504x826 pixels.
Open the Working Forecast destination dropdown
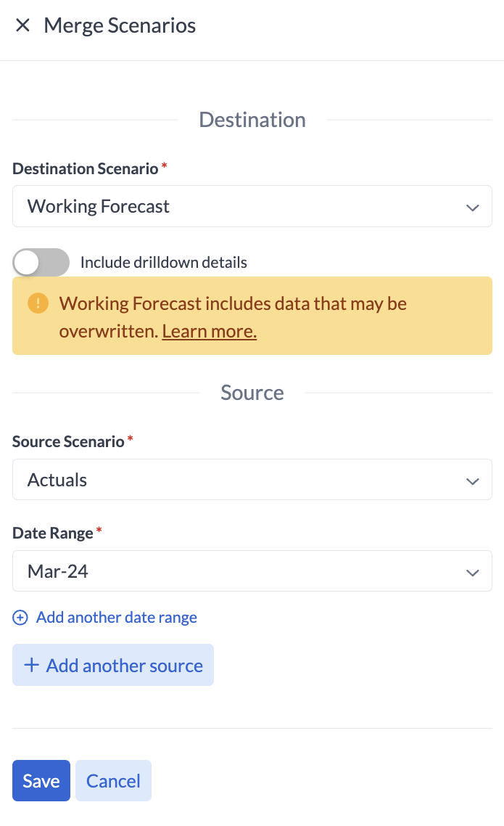click(x=239, y=207)
